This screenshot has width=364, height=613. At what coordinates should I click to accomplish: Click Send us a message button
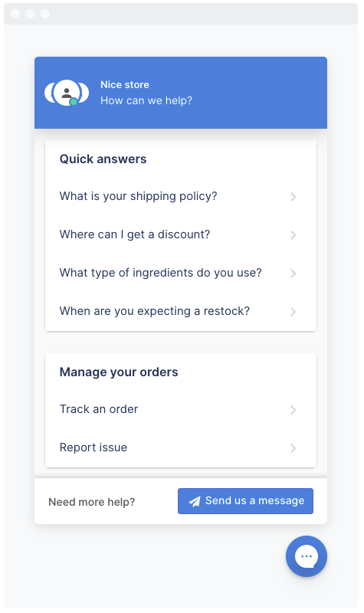coord(245,501)
